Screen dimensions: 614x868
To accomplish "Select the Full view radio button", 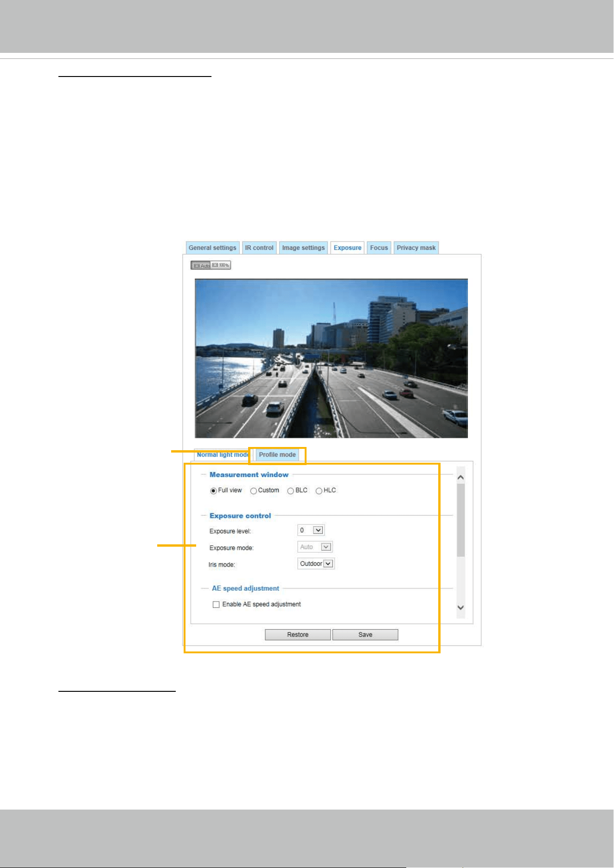I will [x=213, y=491].
